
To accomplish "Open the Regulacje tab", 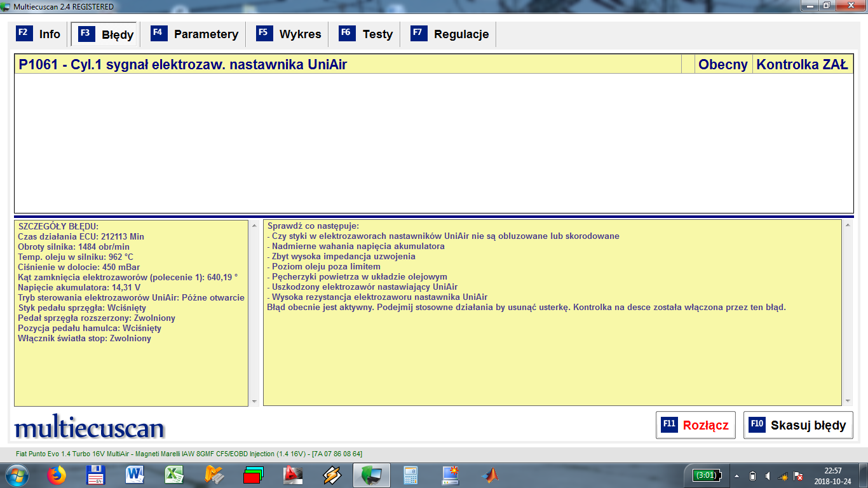I will pos(450,34).
